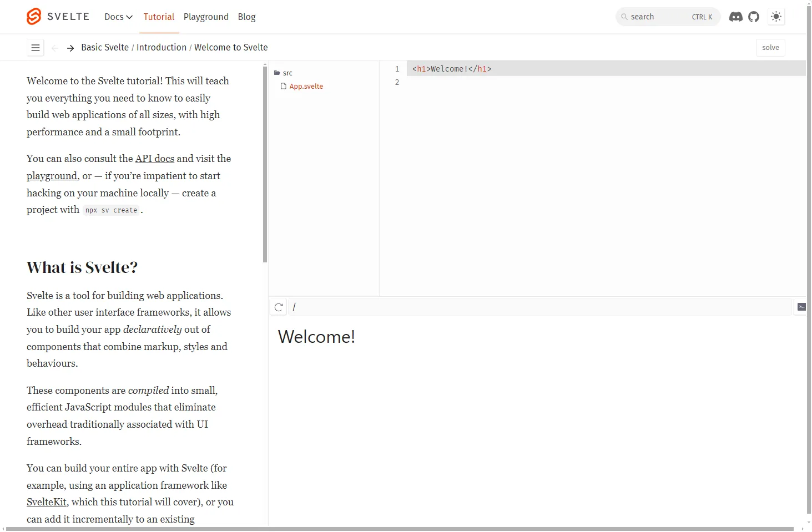Screen dimensions: 812x532
Task: Click code line 1 in the editor
Action: (x=605, y=69)
